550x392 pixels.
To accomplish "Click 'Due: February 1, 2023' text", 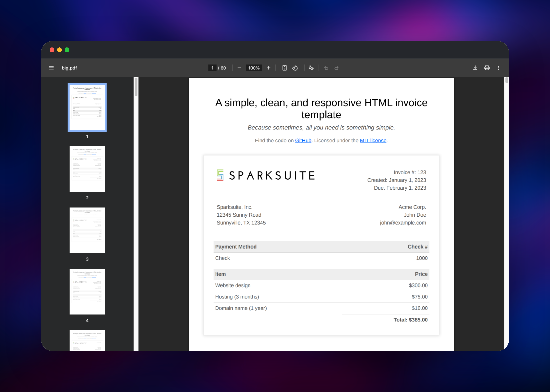I will pos(400,188).
